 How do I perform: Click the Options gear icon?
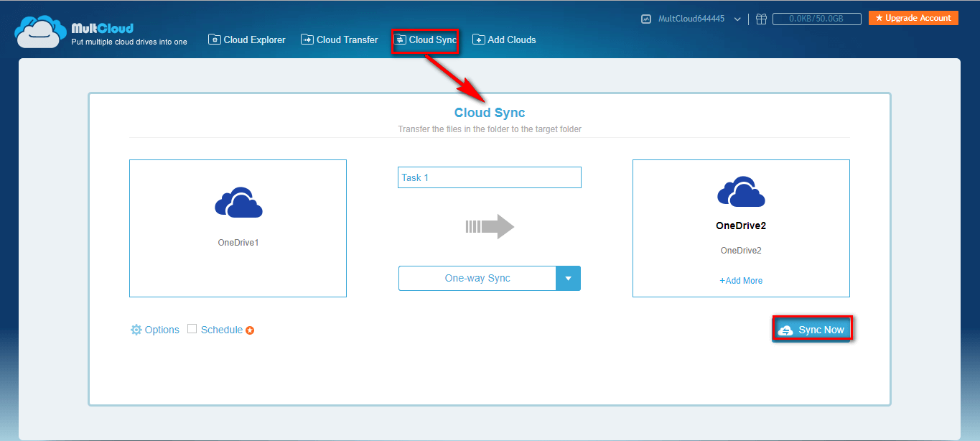[x=136, y=330]
